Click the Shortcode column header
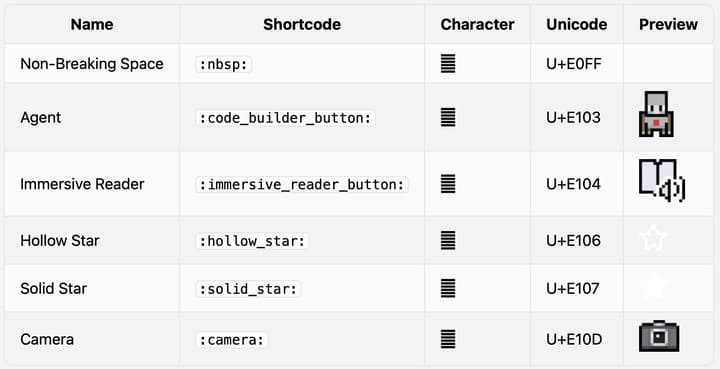Image resolution: width=720 pixels, height=369 pixels. click(302, 24)
